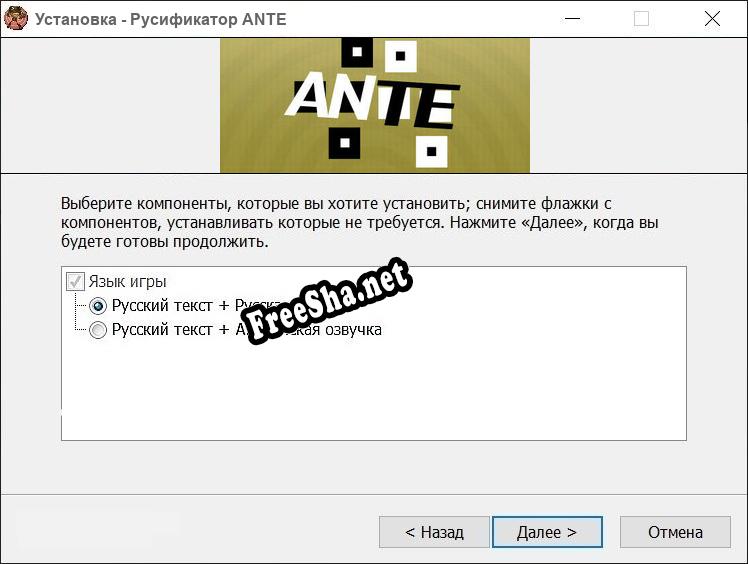Click the greyed-out maximize button
Viewport: 748px width, 564px height.
(641, 18)
